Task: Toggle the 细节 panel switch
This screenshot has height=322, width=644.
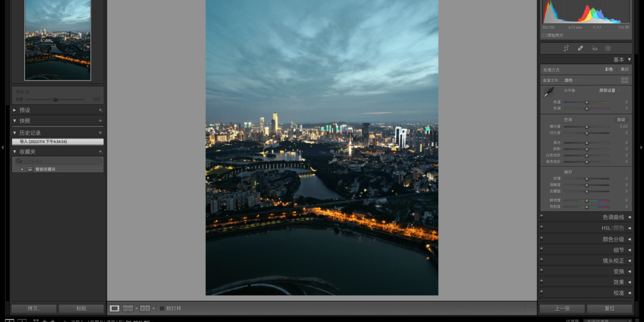Action: pos(541,248)
